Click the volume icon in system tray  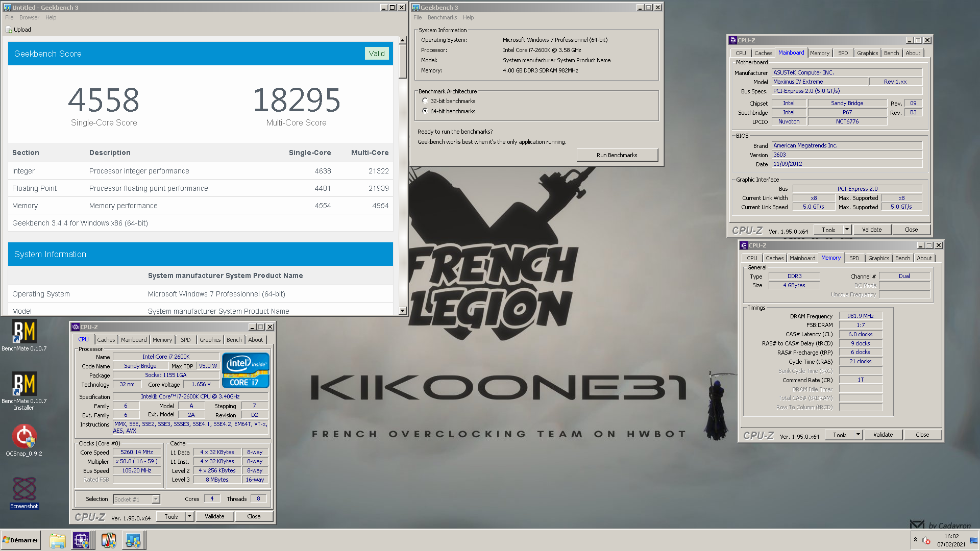(x=926, y=540)
